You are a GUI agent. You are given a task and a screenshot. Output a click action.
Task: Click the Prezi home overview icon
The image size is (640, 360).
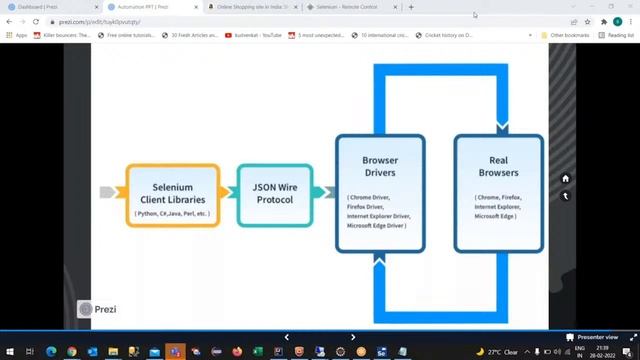coord(565,178)
